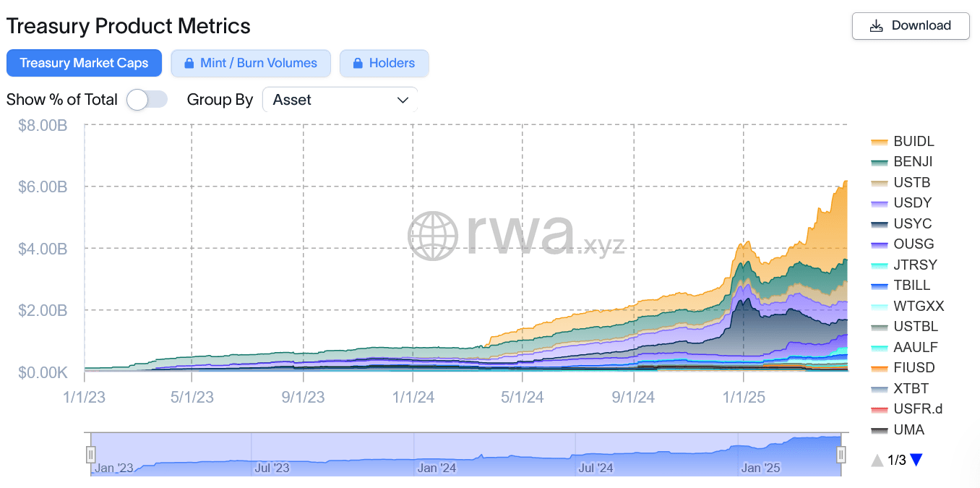The image size is (980, 488).
Task: Click the right range slider handle
Action: pyautogui.click(x=841, y=455)
